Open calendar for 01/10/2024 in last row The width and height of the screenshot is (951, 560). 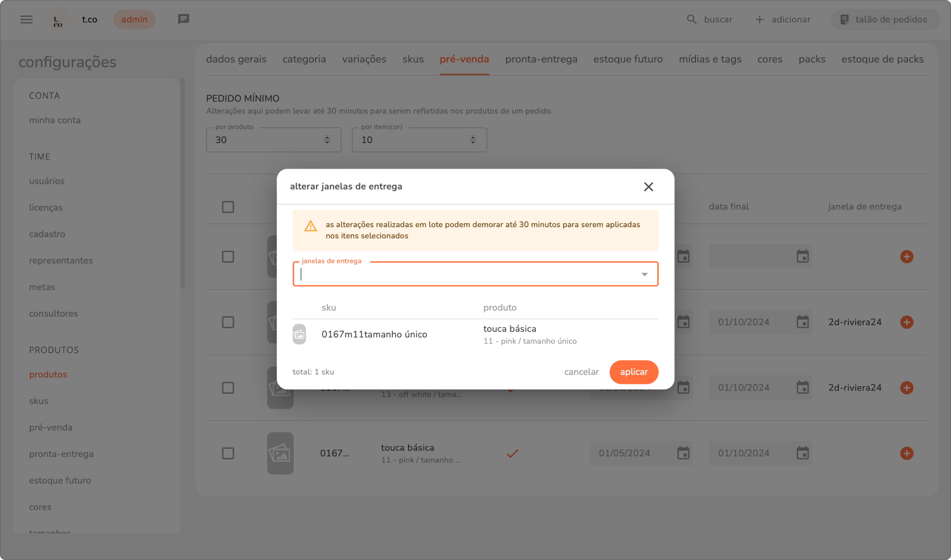802,453
